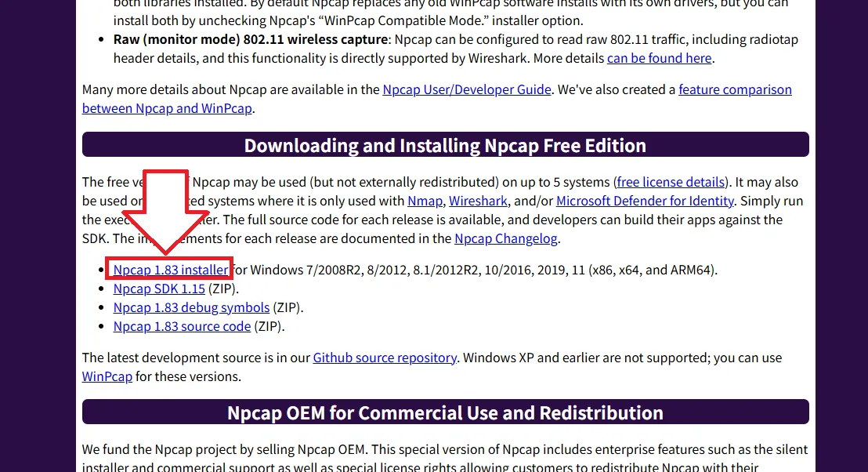The width and height of the screenshot is (868, 472).
Task: Click the text 'The latest development source is in our'
Action: point(196,358)
